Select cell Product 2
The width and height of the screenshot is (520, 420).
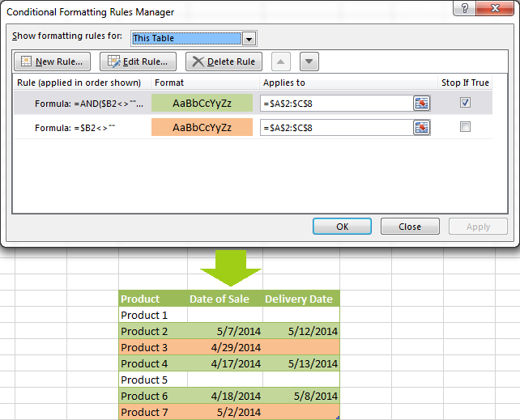[x=153, y=331]
